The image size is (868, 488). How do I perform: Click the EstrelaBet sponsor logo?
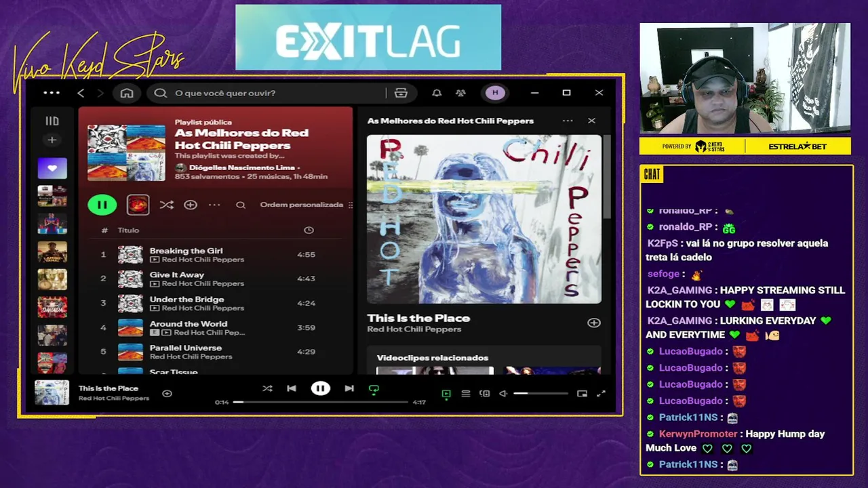click(x=797, y=146)
